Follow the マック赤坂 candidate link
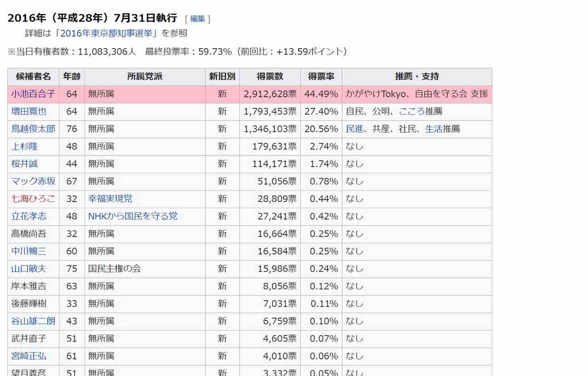 click(x=33, y=181)
